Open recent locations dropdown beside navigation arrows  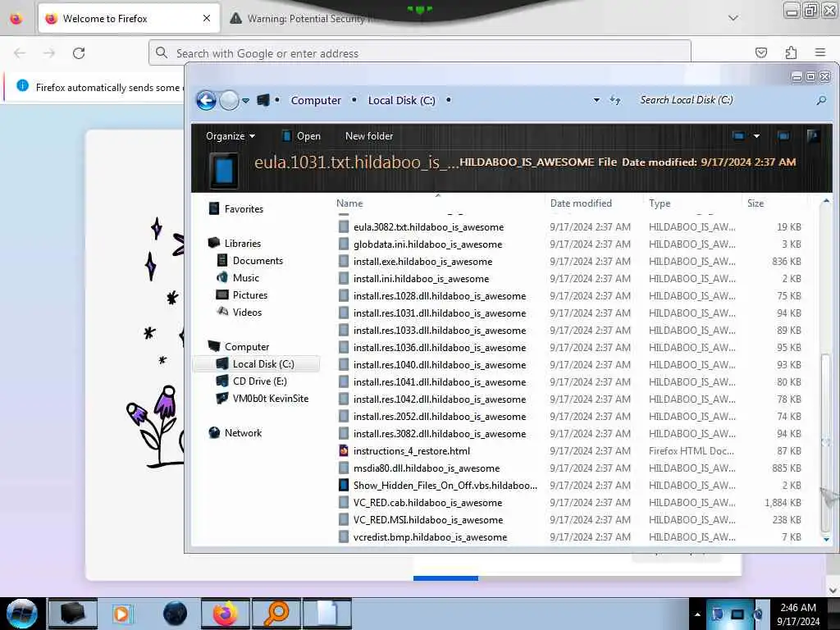(x=245, y=101)
